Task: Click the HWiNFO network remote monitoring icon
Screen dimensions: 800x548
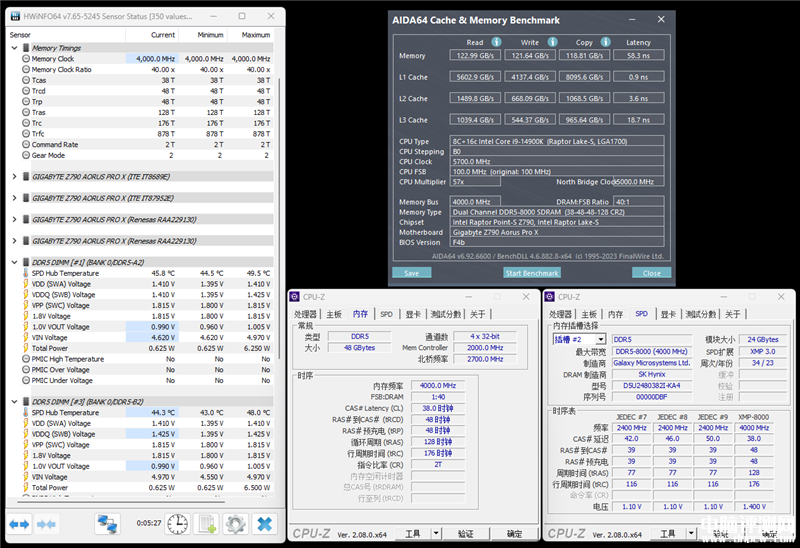Action: (x=107, y=524)
